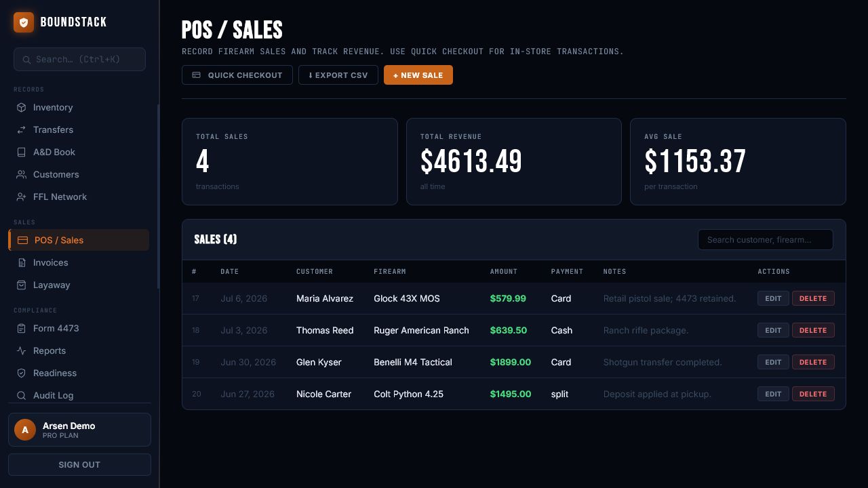
Task: Open the FFL Network page
Action: 79,197
